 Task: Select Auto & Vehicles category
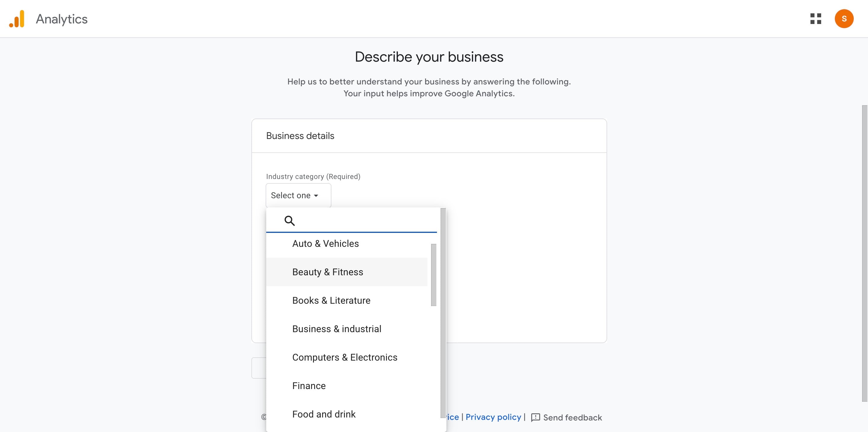click(325, 244)
